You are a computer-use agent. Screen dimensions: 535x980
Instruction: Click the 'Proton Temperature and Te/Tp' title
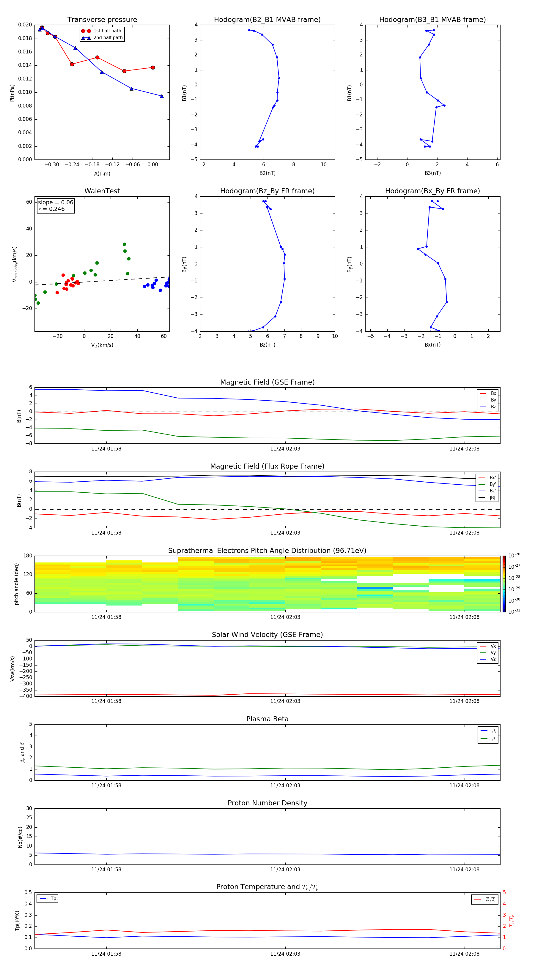coord(267,887)
